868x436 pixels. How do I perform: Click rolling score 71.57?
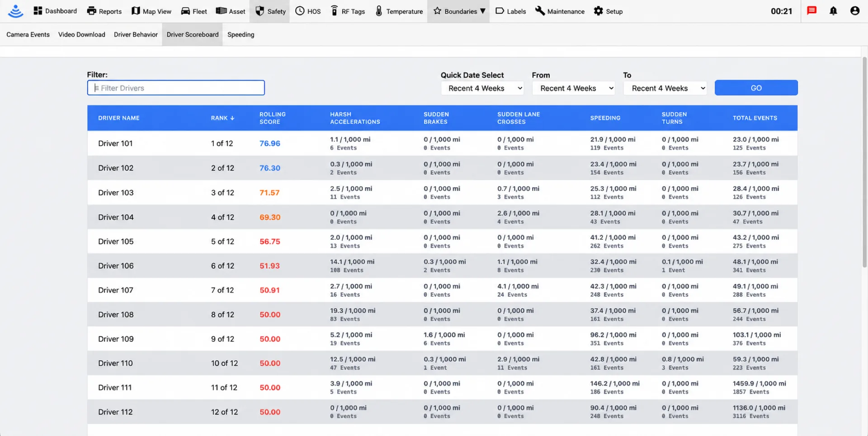(269, 193)
